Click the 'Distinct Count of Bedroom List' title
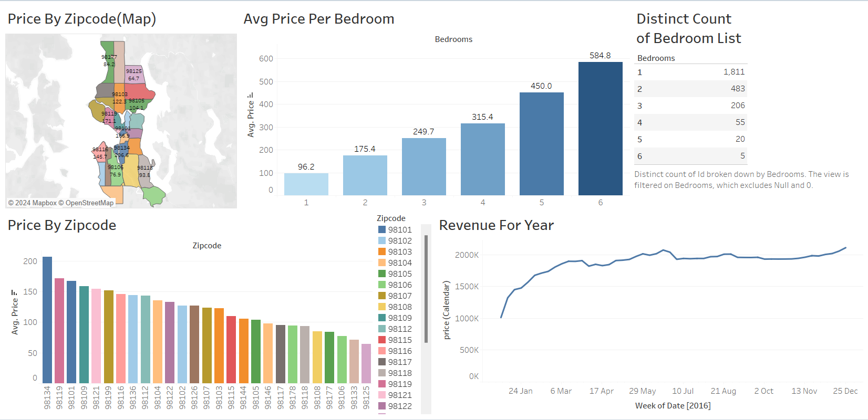This screenshot has height=420, width=868. coord(688,28)
